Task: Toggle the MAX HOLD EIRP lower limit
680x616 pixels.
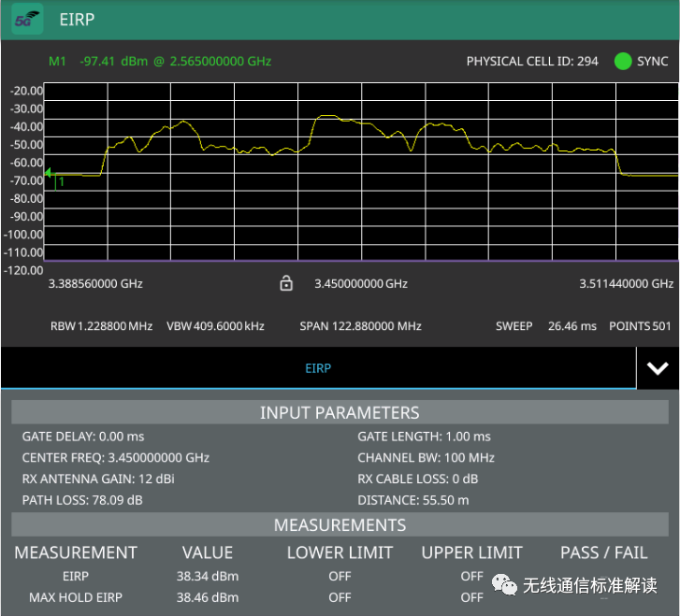Action: 340,597
